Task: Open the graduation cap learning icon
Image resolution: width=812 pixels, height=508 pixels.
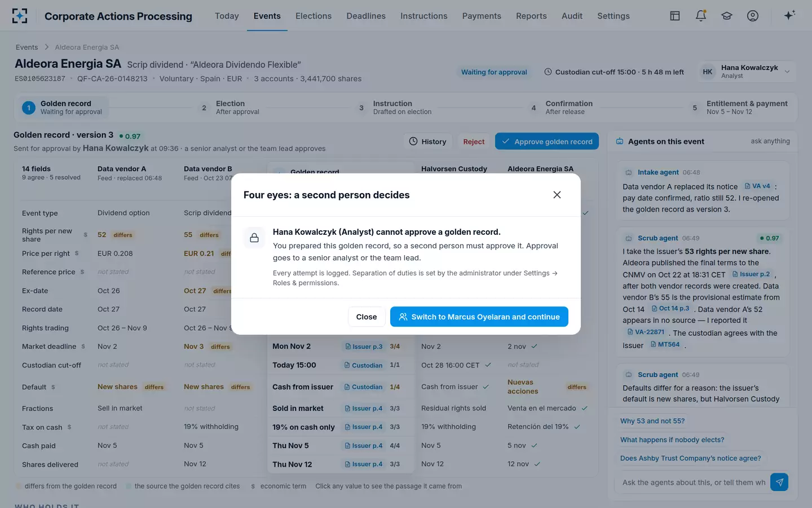Action: 727,16
